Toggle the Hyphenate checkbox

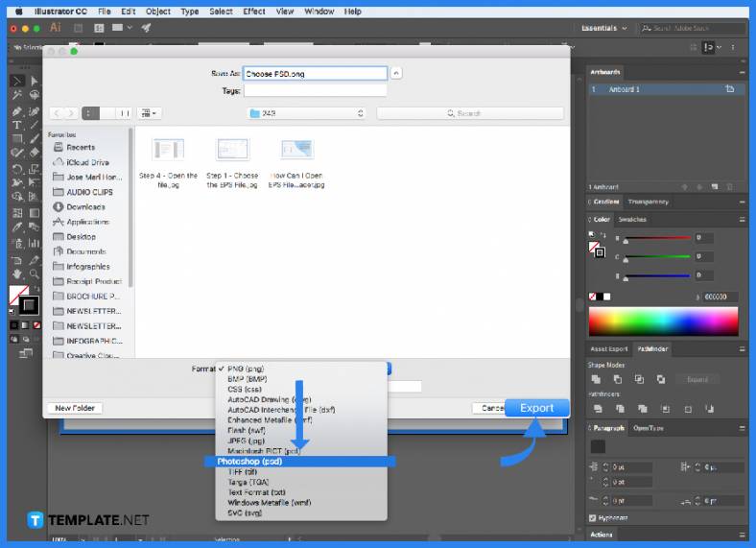pyautogui.click(x=592, y=518)
